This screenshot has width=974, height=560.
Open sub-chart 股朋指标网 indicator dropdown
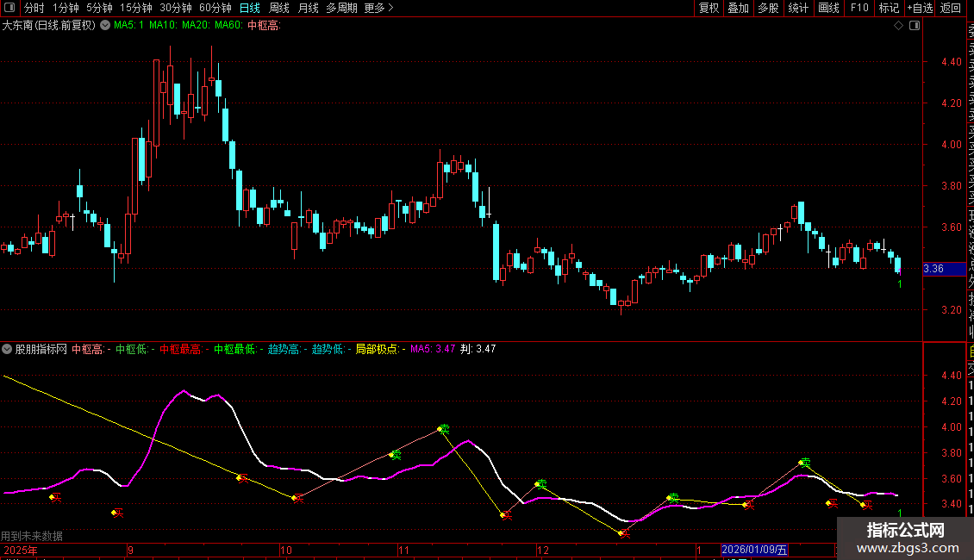7,349
